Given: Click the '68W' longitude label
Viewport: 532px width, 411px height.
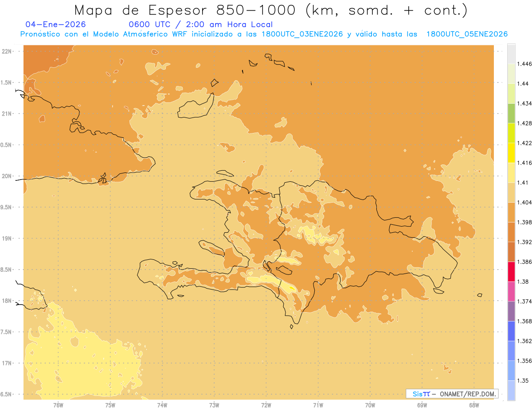Looking at the screenshot, I should pos(474,405).
